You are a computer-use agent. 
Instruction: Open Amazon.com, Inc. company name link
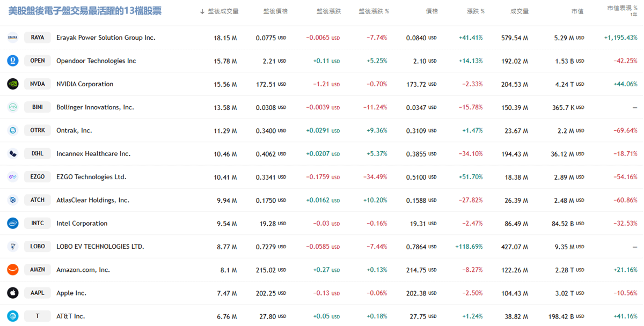[x=83, y=270]
